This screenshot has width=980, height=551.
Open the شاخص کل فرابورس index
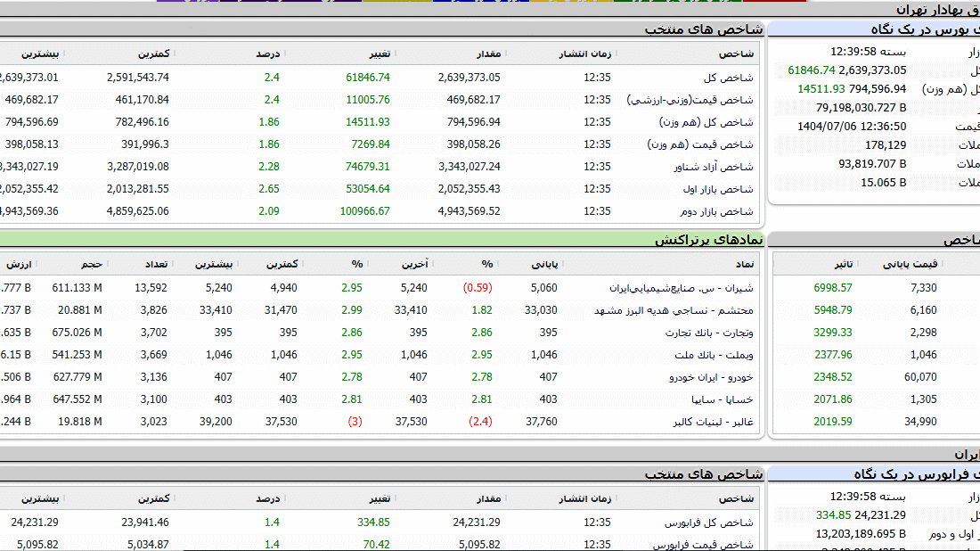708,522
